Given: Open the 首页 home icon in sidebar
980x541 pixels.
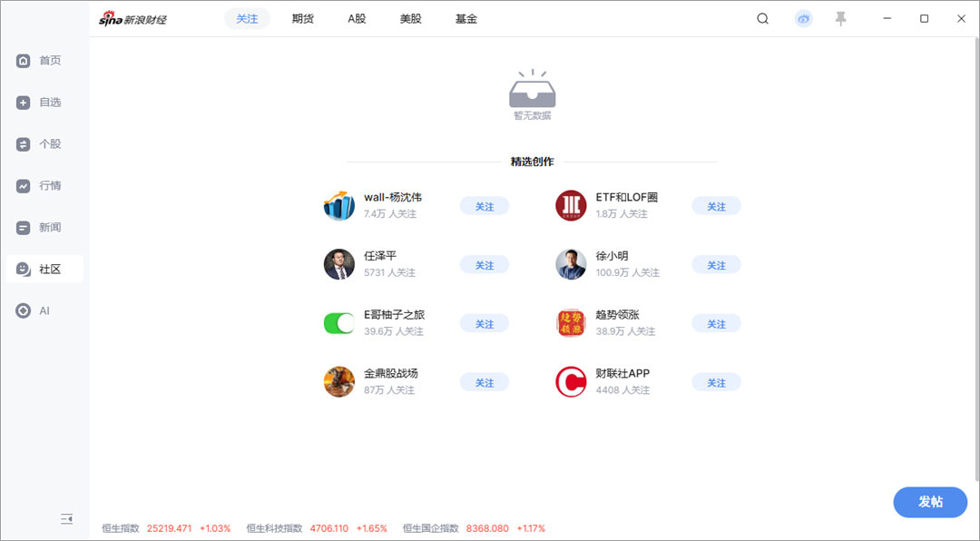Looking at the screenshot, I should pos(23,61).
